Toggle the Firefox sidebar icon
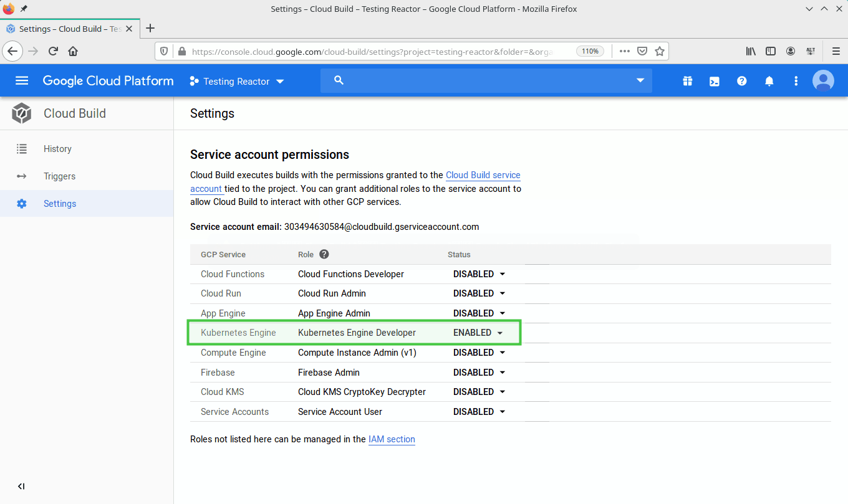848x504 pixels. tap(771, 51)
